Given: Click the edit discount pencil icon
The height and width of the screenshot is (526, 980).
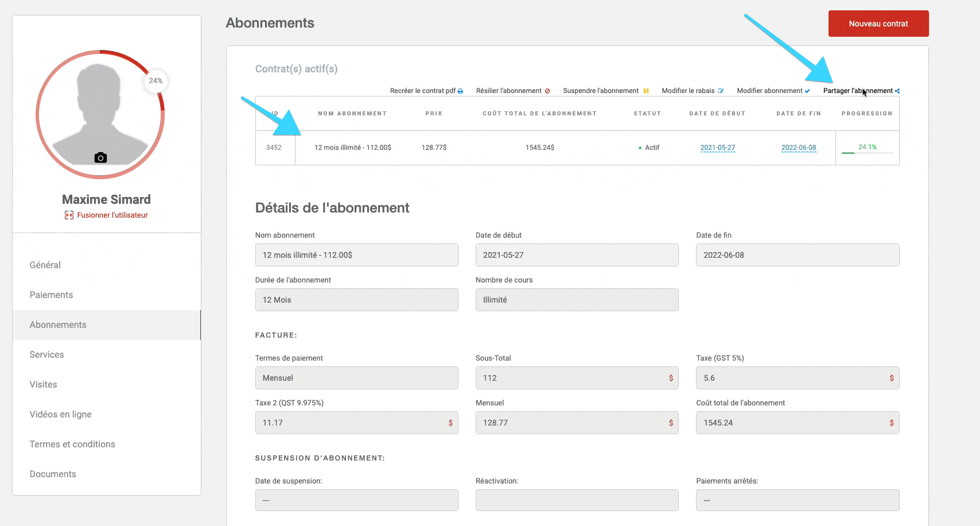Looking at the screenshot, I should coord(721,91).
